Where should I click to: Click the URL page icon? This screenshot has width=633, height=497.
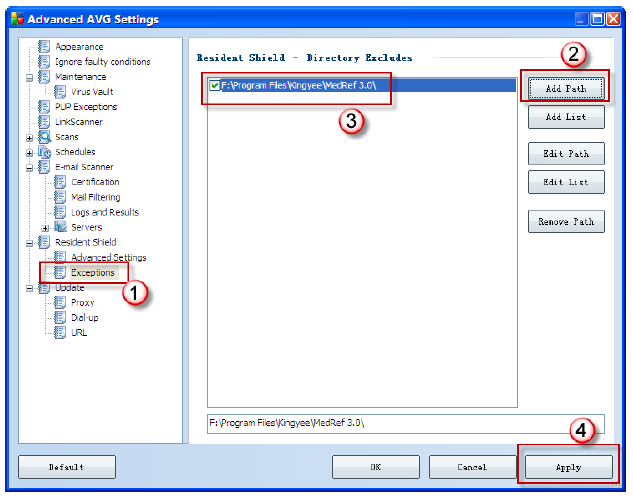(60, 332)
